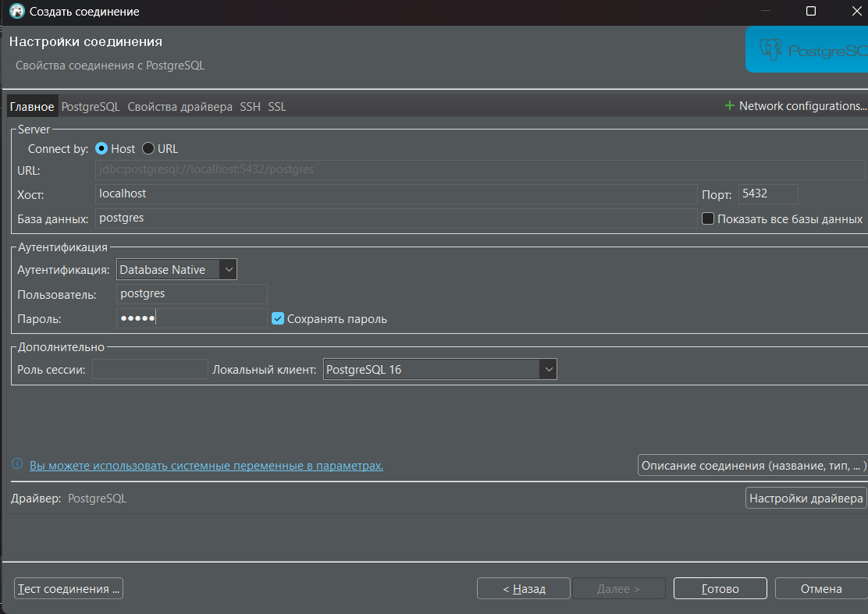The width and height of the screenshot is (868, 614).
Task: Click the info icon beside system variables link
Action: [17, 464]
